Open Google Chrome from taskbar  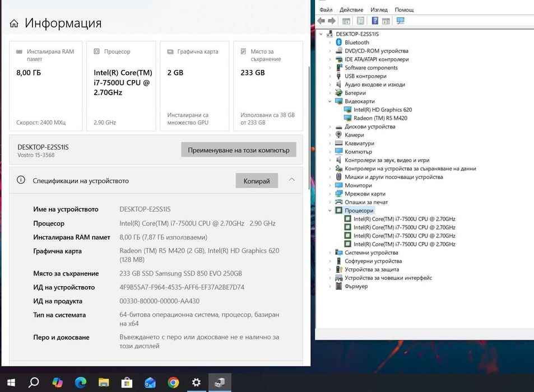(173, 383)
